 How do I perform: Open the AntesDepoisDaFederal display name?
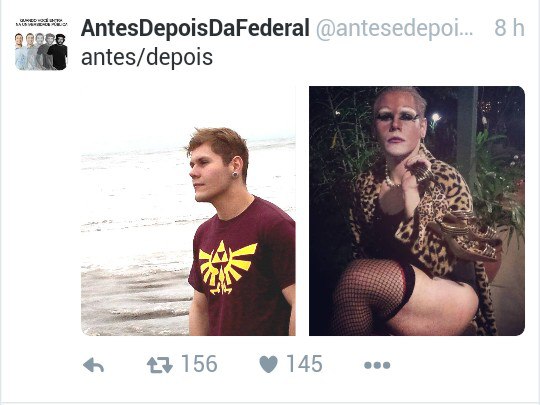195,28
